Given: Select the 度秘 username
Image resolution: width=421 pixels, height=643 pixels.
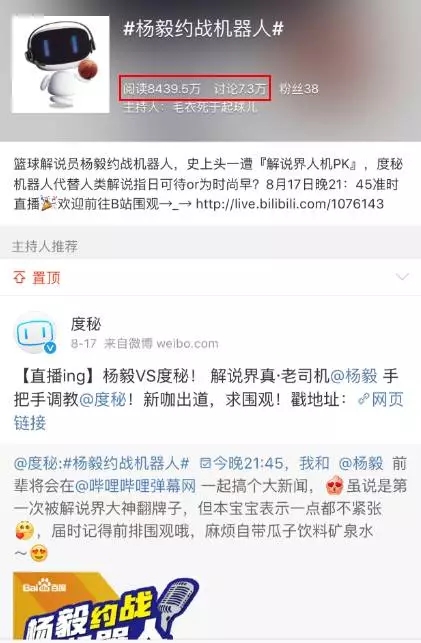Looking at the screenshot, I should [86, 324].
